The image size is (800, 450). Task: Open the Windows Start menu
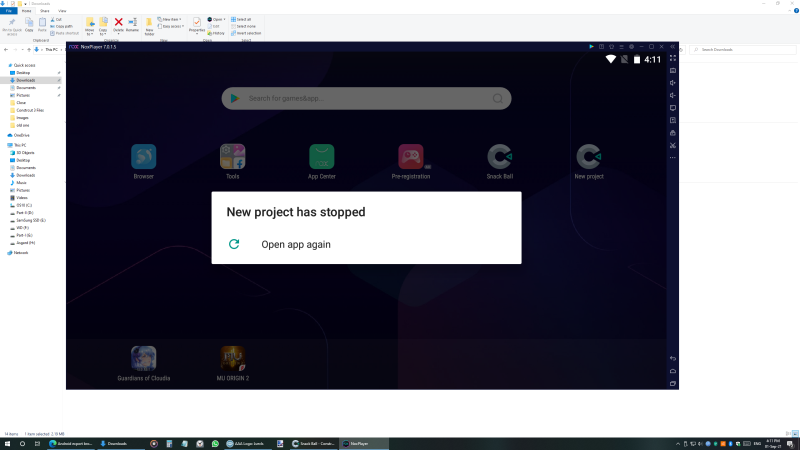click(x=7, y=444)
